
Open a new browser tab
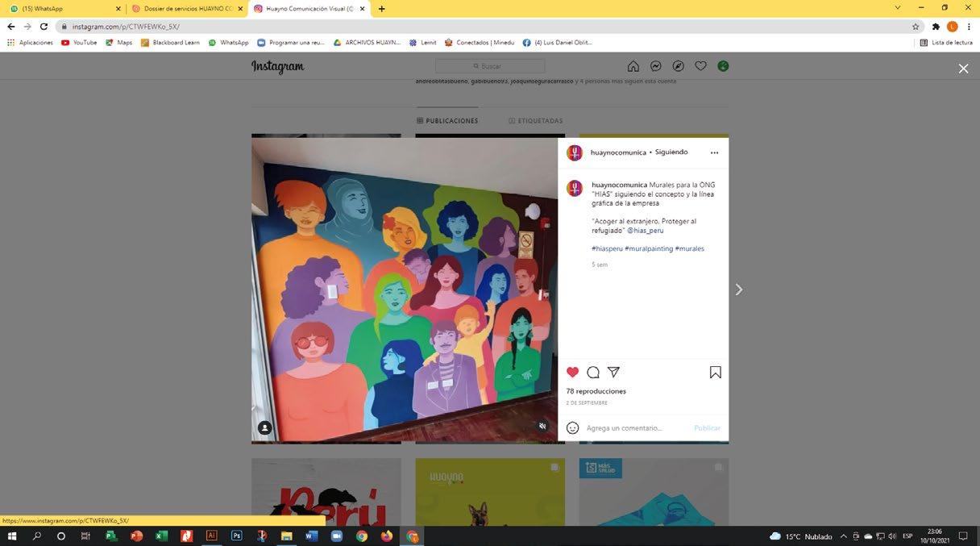pos(381,8)
